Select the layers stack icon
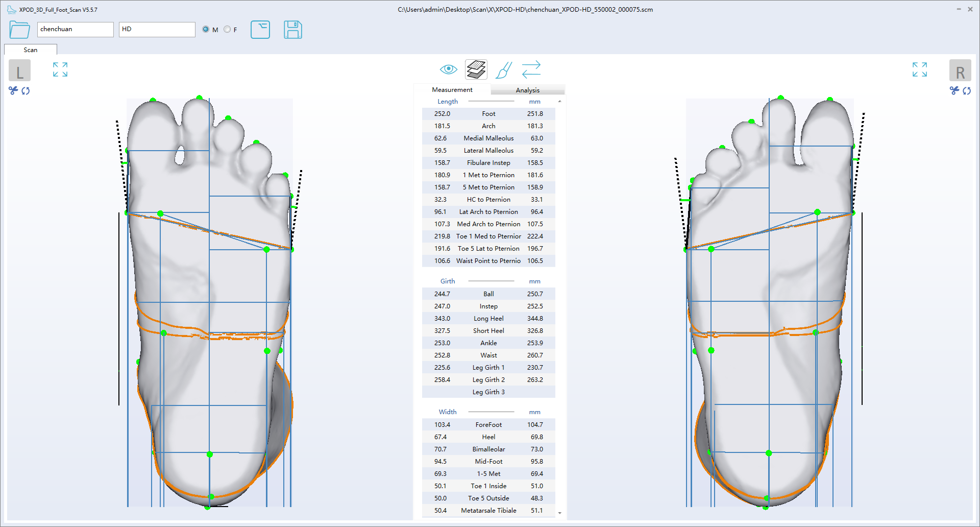 point(476,69)
